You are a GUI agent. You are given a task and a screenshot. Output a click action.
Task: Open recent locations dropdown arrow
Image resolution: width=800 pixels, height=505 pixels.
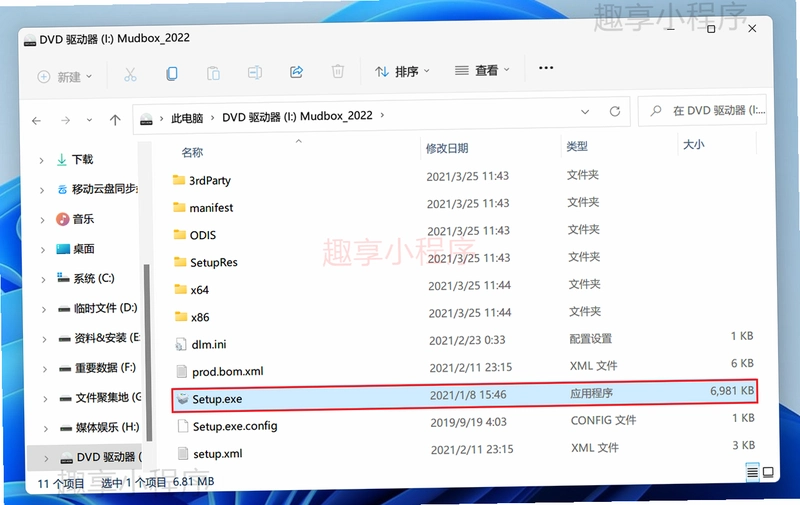pos(89,120)
